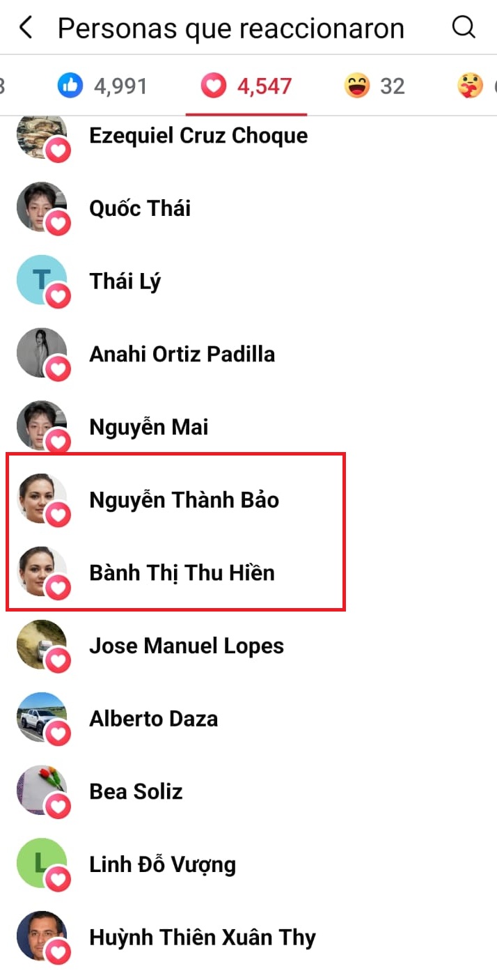The height and width of the screenshot is (980, 497).
Task: Tap Thái Lý's letter T avatar
Action: (42, 280)
